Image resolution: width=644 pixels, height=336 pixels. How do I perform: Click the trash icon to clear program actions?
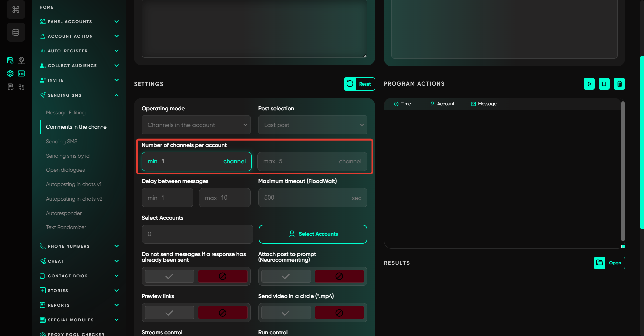click(x=619, y=84)
